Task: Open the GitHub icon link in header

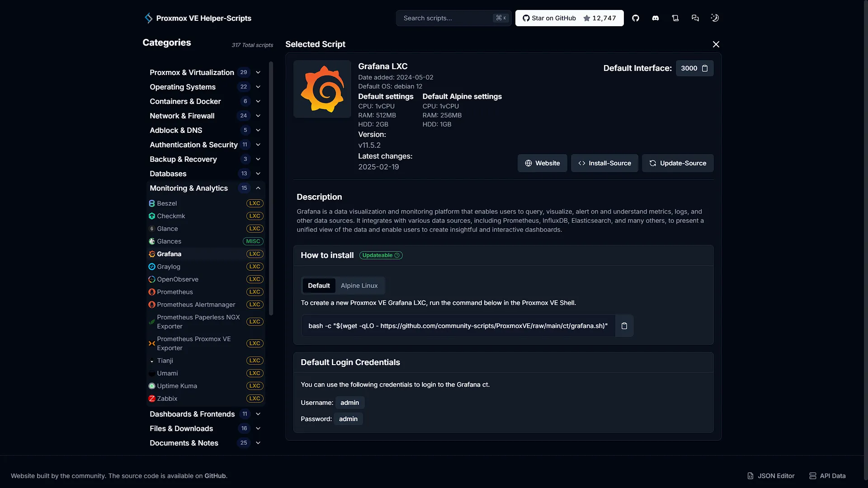Action: coord(636,18)
